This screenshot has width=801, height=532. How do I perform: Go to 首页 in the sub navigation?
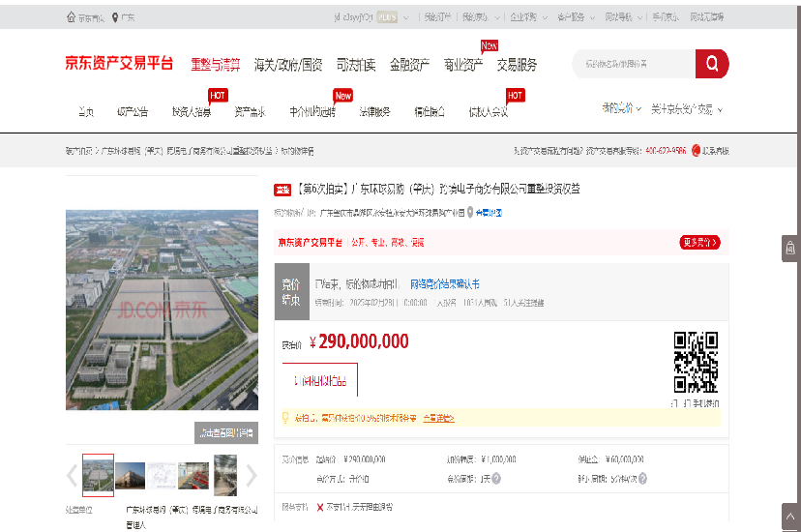coord(86,112)
